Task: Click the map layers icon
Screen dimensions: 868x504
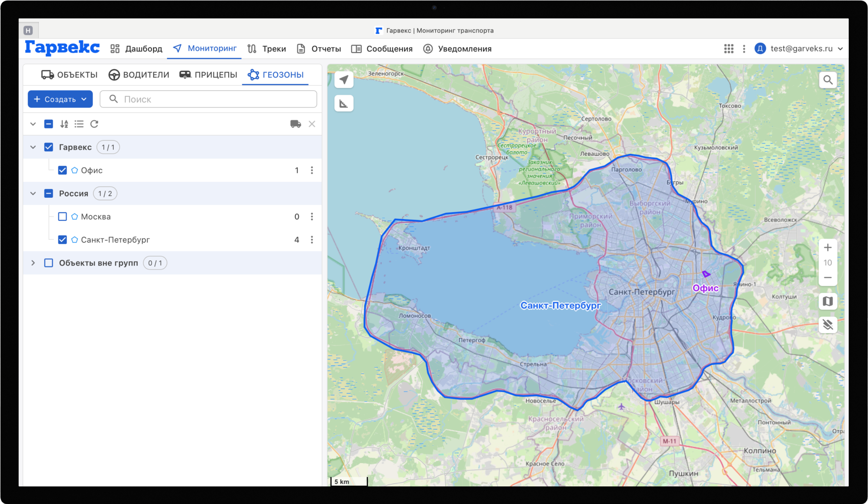Action: pyautogui.click(x=828, y=302)
